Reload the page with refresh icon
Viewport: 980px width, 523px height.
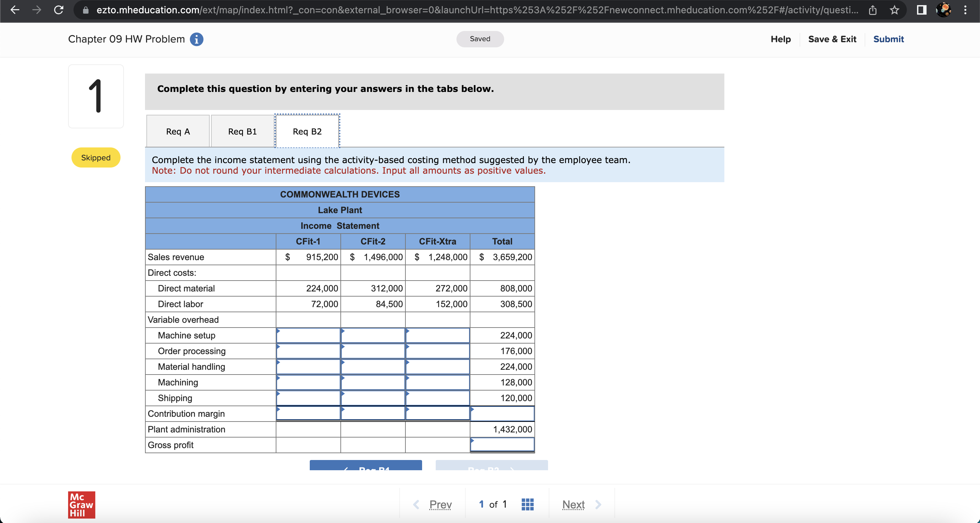click(x=59, y=10)
